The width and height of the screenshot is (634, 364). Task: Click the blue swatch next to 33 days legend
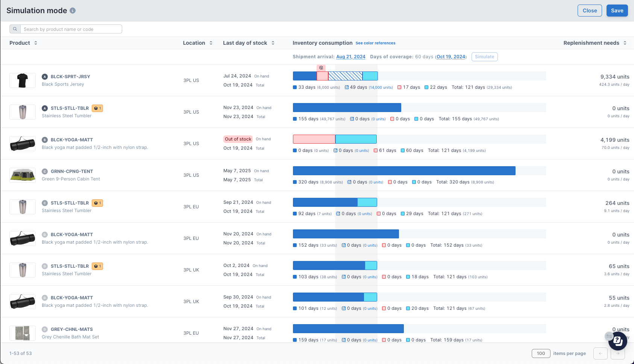[x=294, y=87]
